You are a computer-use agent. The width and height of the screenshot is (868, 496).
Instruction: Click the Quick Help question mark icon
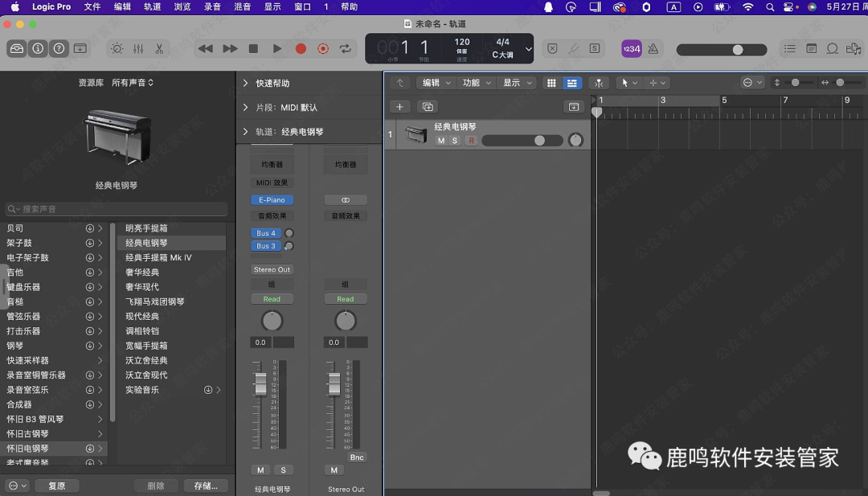59,49
